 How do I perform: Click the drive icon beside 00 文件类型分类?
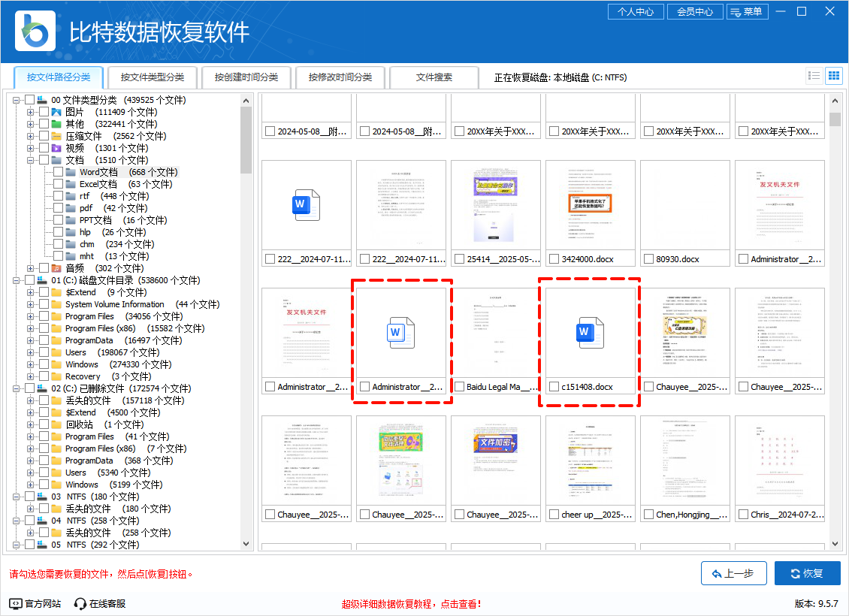pos(42,100)
